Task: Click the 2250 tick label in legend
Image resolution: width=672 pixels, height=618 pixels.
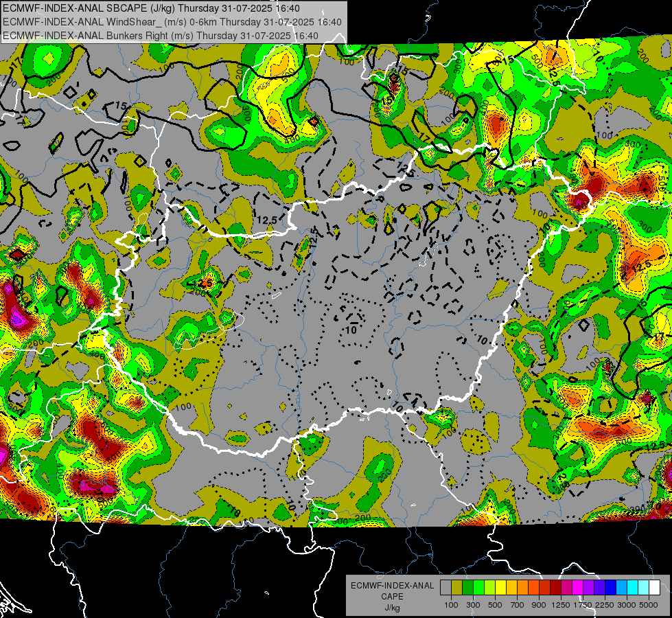Action: [605, 605]
